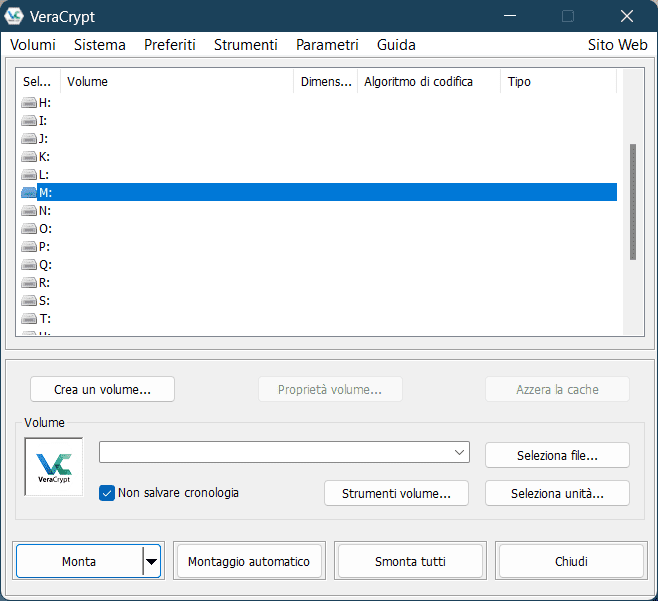Click the Smonta tutti button

pyautogui.click(x=410, y=561)
